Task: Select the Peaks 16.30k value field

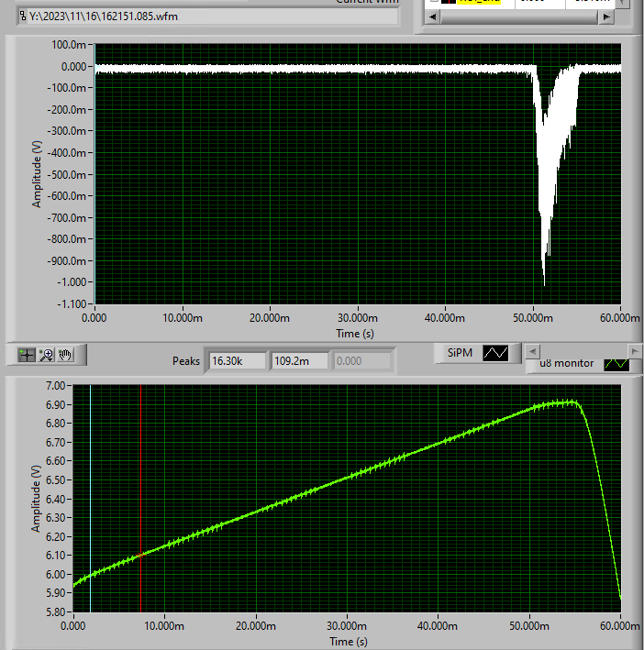Action: (x=238, y=361)
